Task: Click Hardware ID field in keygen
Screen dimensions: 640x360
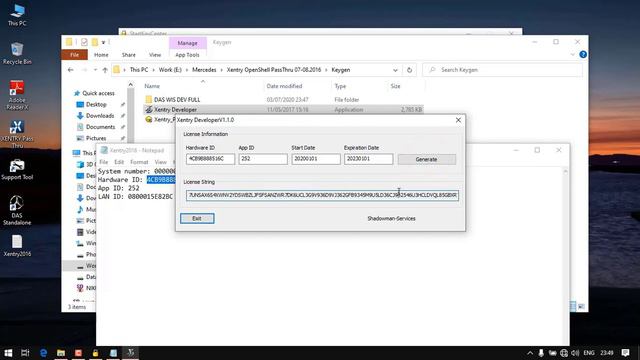Action: (210, 159)
